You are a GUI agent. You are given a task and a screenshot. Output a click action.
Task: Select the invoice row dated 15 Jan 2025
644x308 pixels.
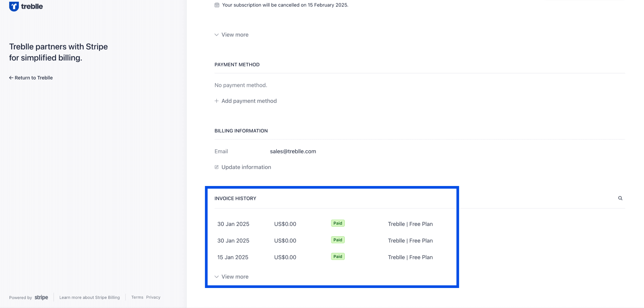[x=233, y=257]
